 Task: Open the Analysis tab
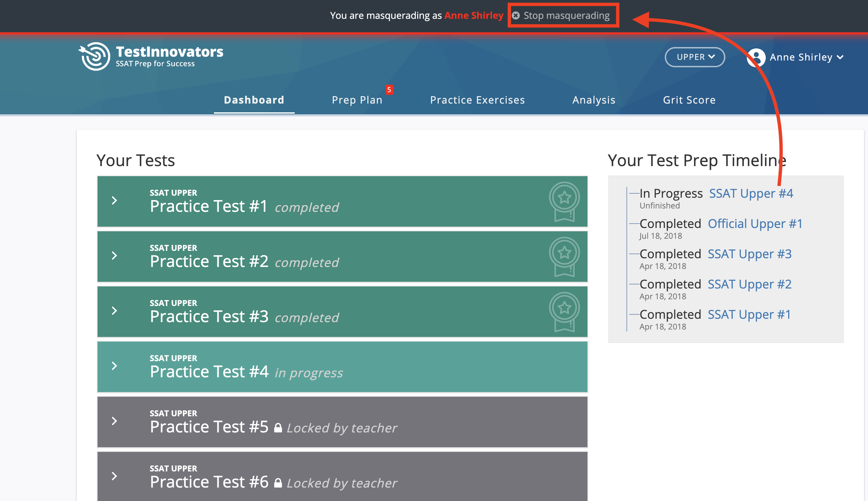pyautogui.click(x=593, y=100)
